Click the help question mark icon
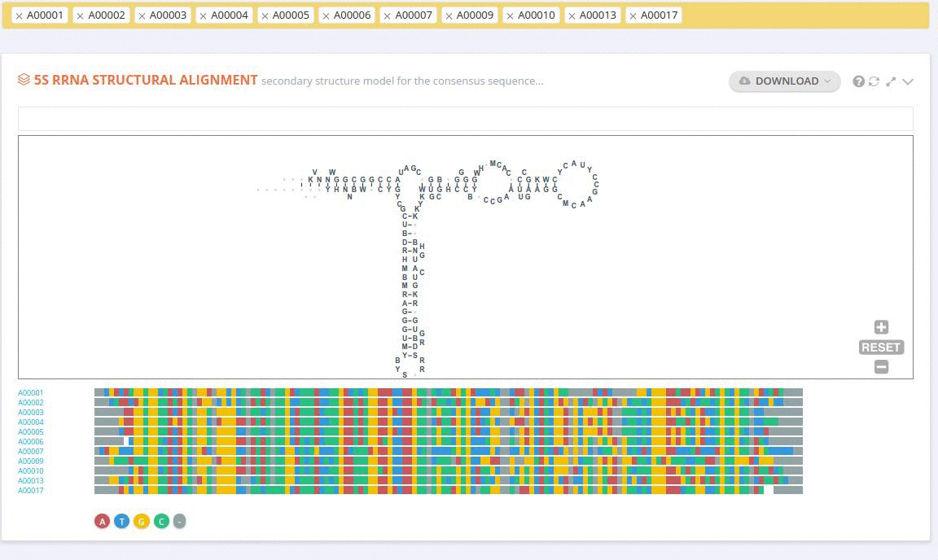This screenshot has height=560, width=938. coord(858,81)
